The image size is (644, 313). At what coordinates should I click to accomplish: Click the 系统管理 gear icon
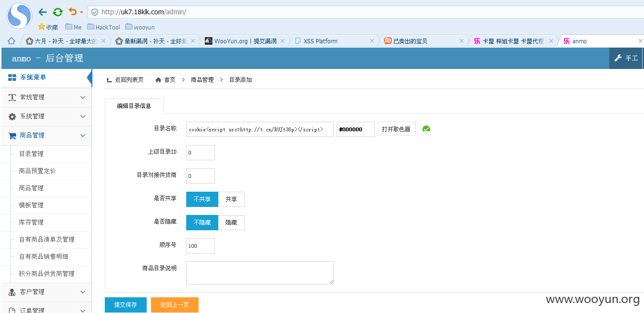12,117
